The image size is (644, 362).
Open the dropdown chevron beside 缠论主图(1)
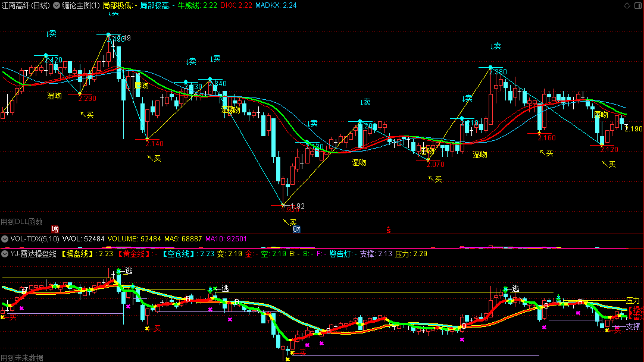[57, 5]
